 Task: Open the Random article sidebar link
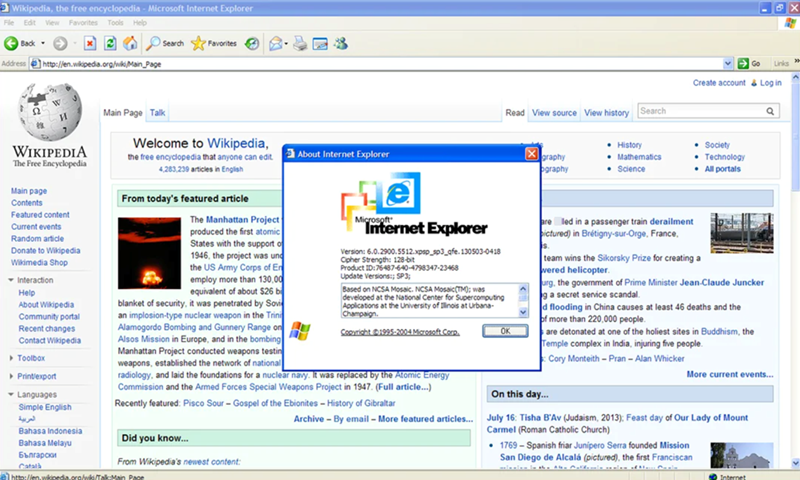point(37,239)
